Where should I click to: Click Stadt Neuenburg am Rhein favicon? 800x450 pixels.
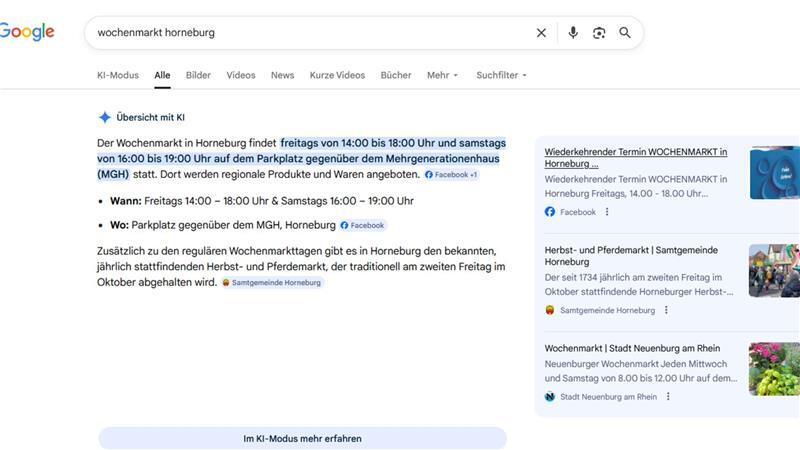click(x=549, y=396)
